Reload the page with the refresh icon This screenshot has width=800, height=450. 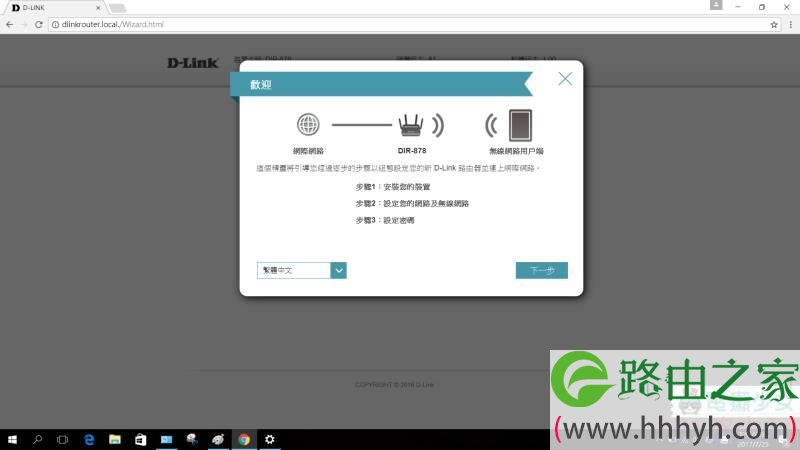coord(38,24)
